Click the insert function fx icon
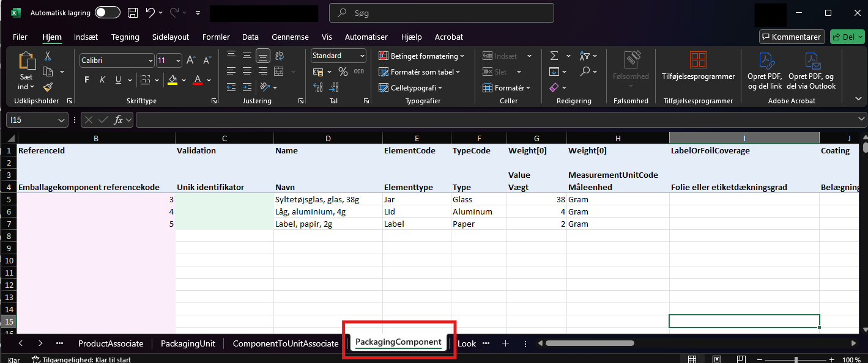Screen dimensions: 868x363 pos(119,120)
